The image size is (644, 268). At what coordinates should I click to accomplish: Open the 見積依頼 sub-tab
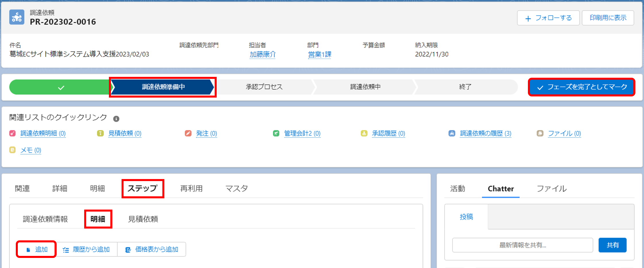coord(143,219)
